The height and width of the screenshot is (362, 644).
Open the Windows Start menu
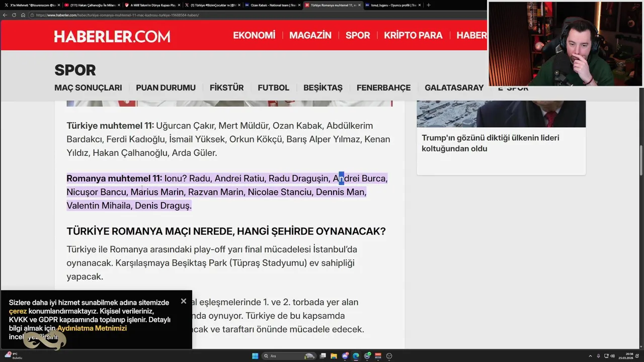(255, 356)
